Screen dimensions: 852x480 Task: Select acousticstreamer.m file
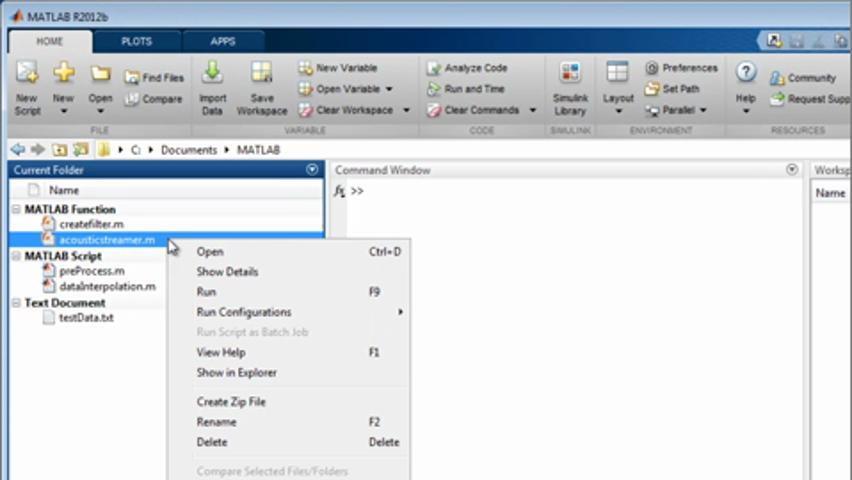(x=106, y=240)
